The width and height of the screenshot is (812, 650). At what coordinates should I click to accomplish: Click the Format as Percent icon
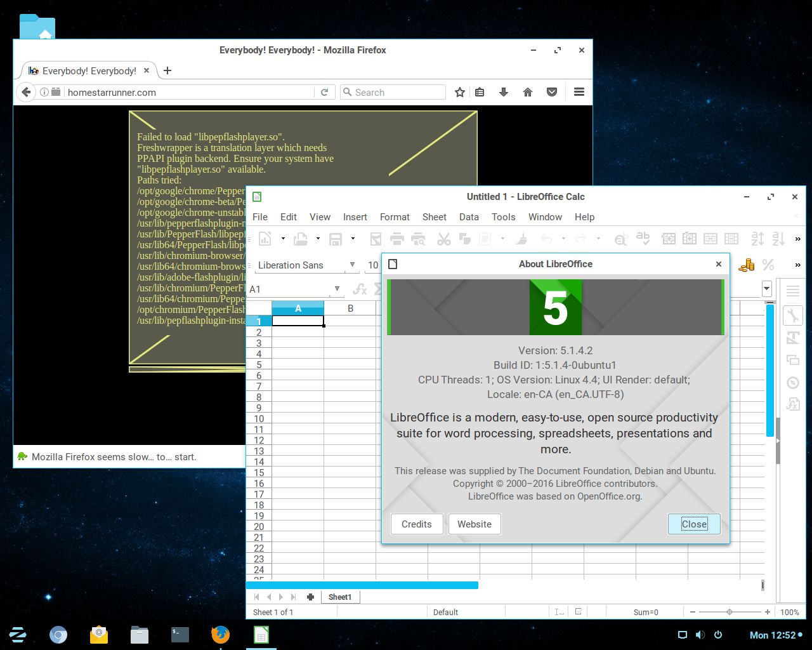click(768, 265)
